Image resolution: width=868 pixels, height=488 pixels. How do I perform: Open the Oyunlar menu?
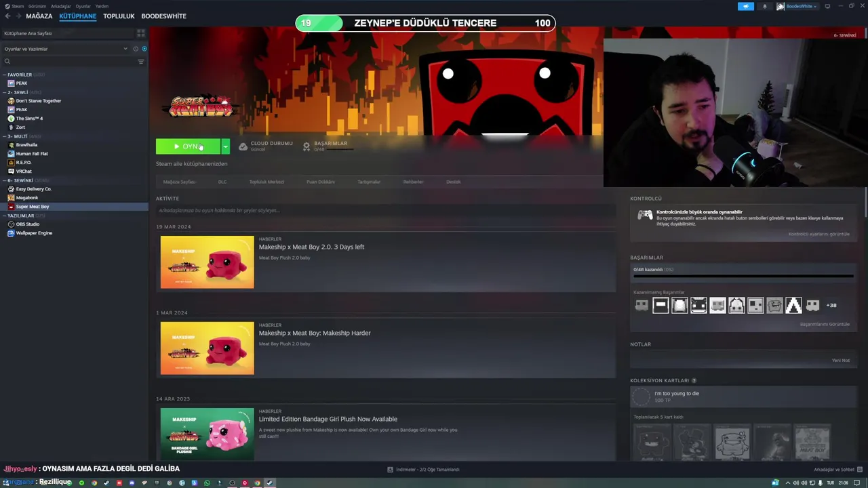click(83, 6)
